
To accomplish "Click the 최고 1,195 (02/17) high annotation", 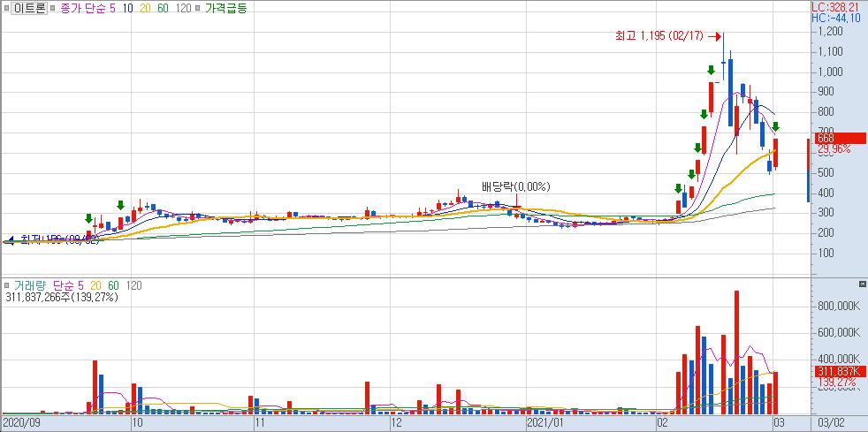I will [659, 36].
